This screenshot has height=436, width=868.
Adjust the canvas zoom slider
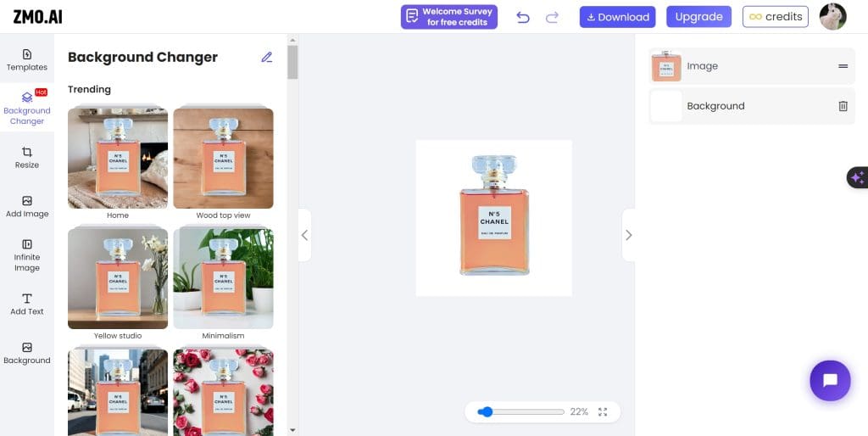pyautogui.click(x=521, y=411)
